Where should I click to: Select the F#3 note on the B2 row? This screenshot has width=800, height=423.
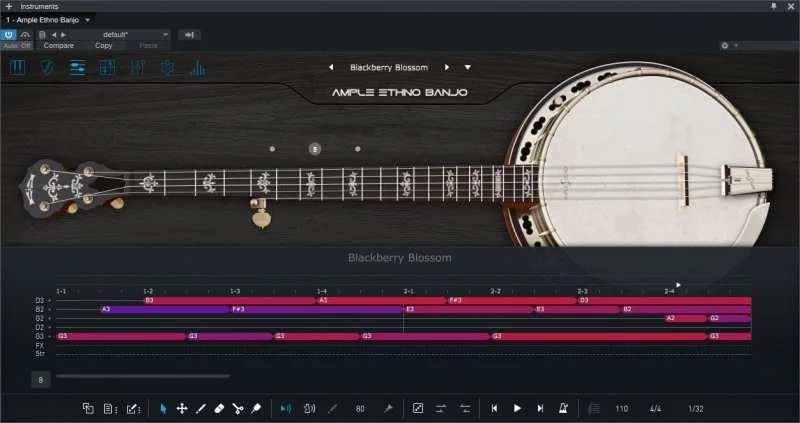pyautogui.click(x=316, y=309)
